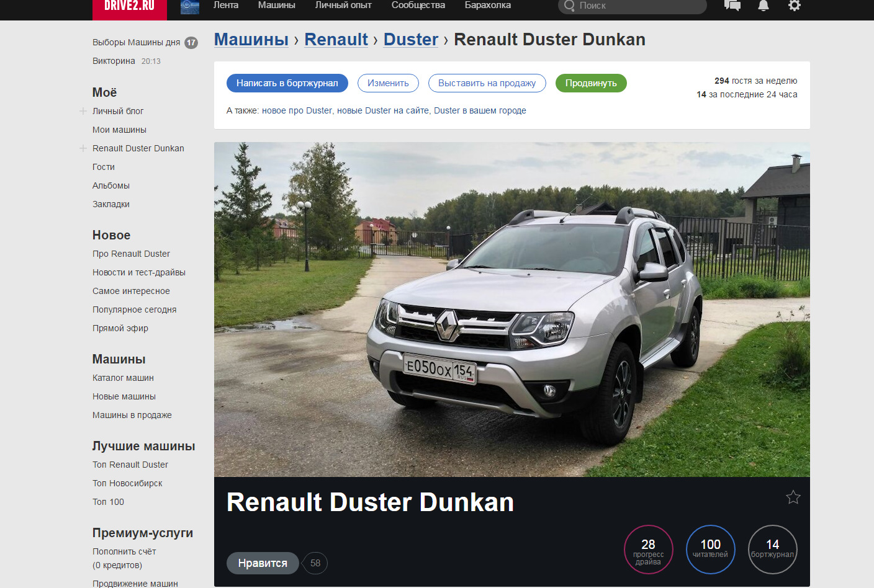Open the settings gear icon
Viewport: 874px width, 588px height.
(x=795, y=6)
